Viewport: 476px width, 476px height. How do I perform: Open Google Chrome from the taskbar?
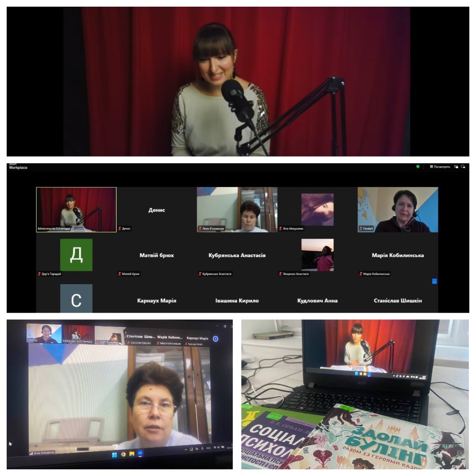123,454
